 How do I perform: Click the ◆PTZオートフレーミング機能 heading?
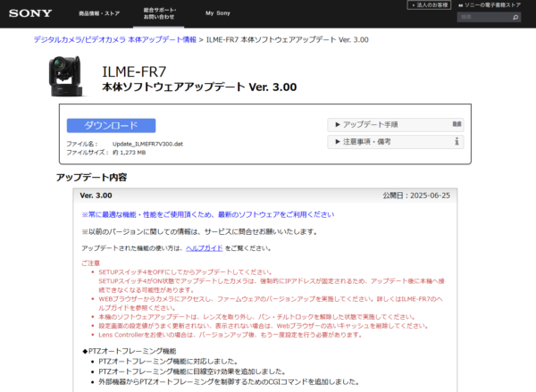130,351
